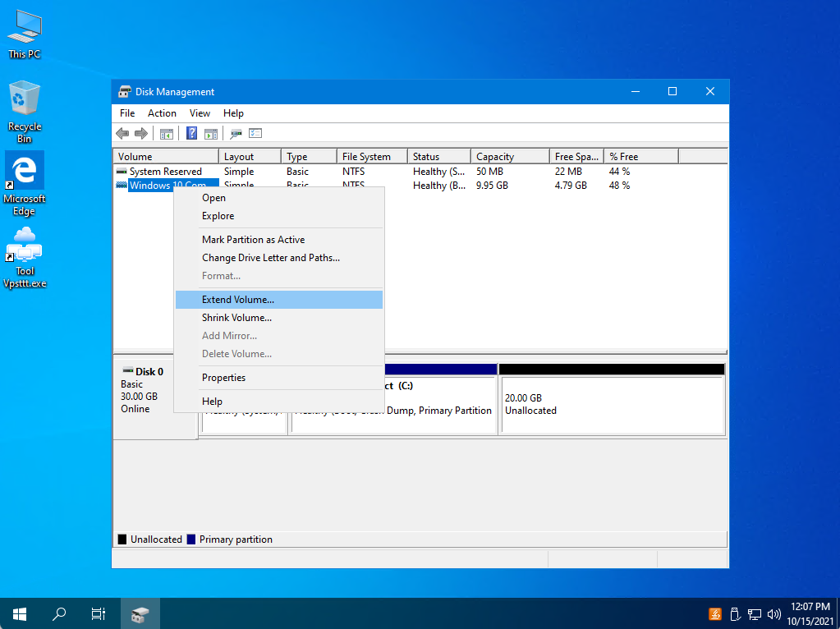Open the Windows Start button

click(x=20, y=613)
